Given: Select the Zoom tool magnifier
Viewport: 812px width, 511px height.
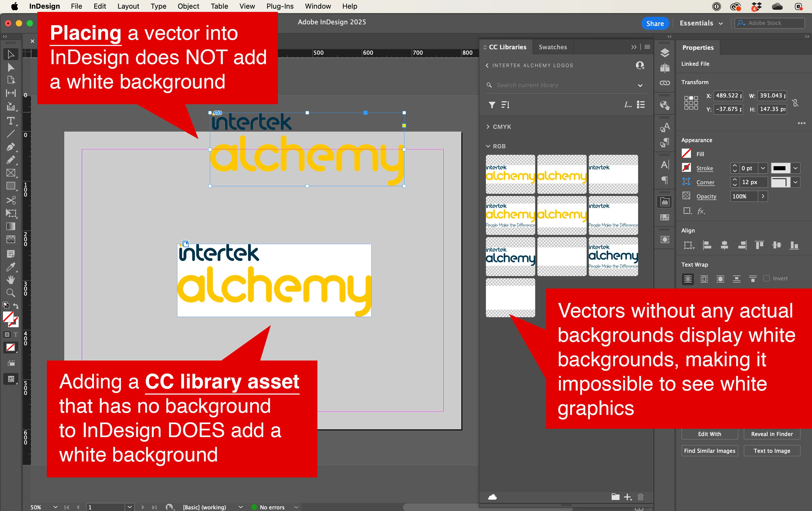Looking at the screenshot, I should [x=11, y=293].
